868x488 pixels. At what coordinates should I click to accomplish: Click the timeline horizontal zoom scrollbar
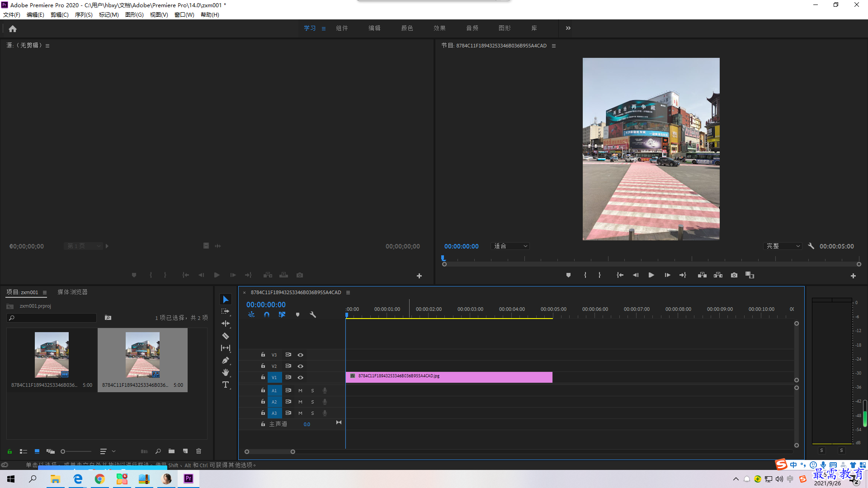(x=270, y=452)
